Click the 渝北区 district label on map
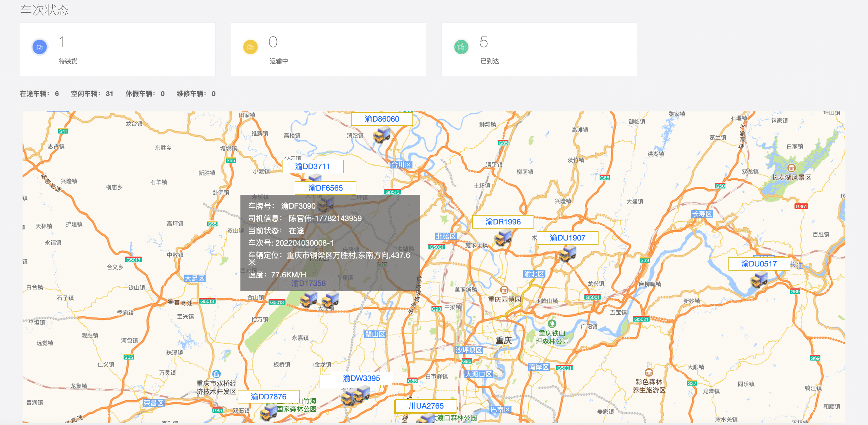Viewport: 868px width, 425px height. (x=534, y=274)
